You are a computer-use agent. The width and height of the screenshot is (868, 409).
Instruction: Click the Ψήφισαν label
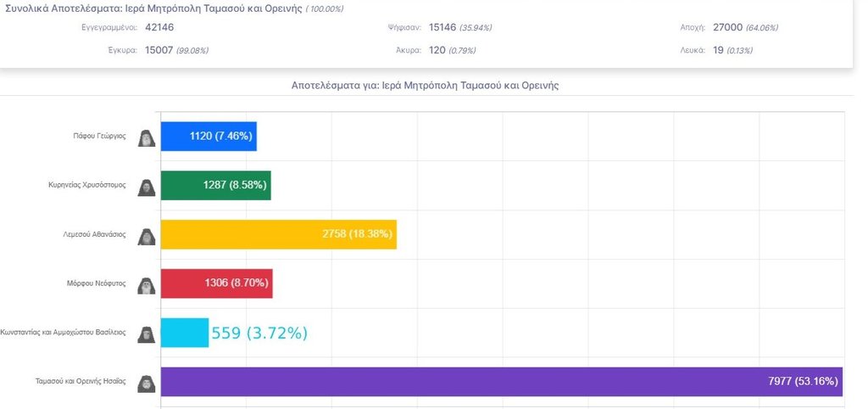[x=404, y=28]
